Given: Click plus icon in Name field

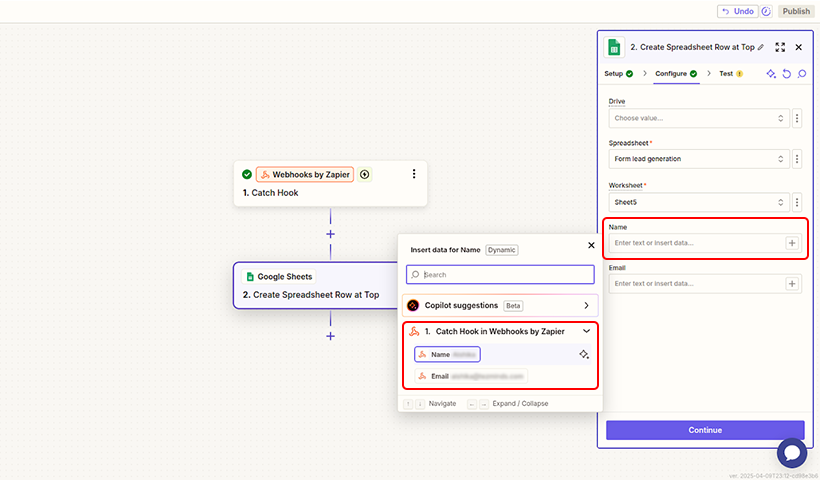Looking at the screenshot, I should point(792,243).
